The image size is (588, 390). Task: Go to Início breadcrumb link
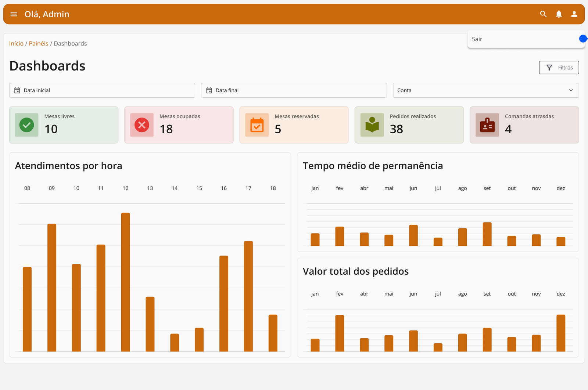pyautogui.click(x=16, y=44)
